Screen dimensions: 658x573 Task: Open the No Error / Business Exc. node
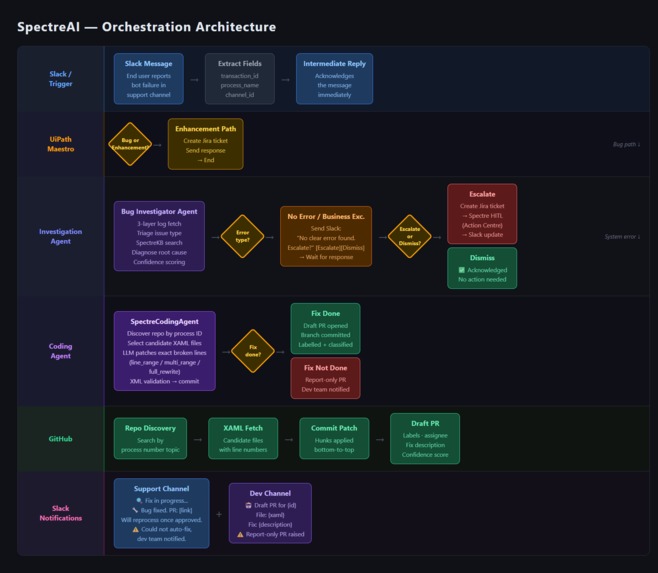(x=326, y=236)
